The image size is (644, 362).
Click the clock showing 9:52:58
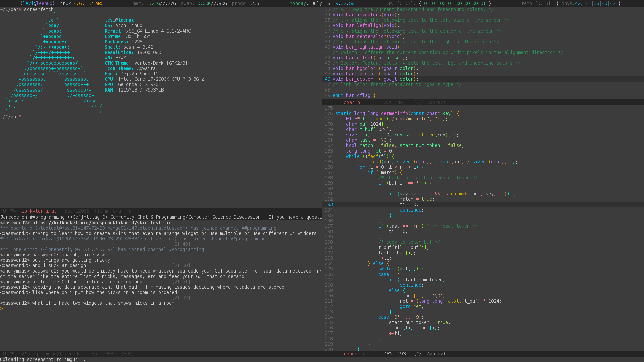345,3
